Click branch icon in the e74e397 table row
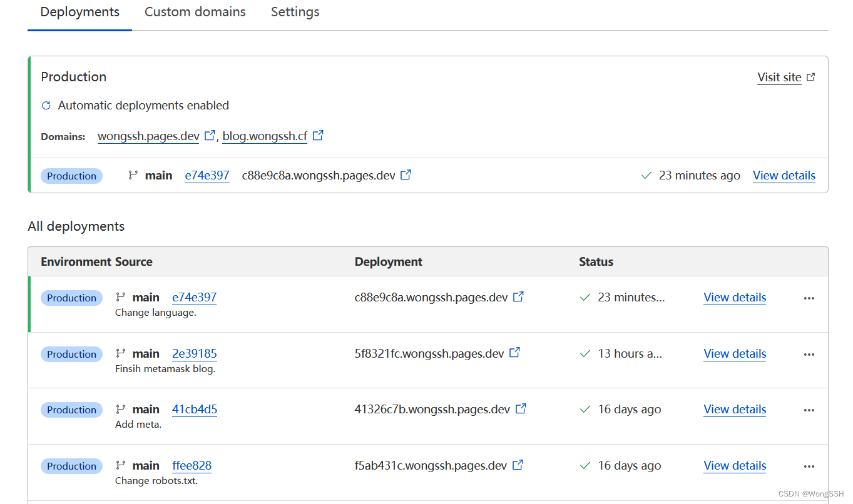The height and width of the screenshot is (504, 853). tap(121, 297)
